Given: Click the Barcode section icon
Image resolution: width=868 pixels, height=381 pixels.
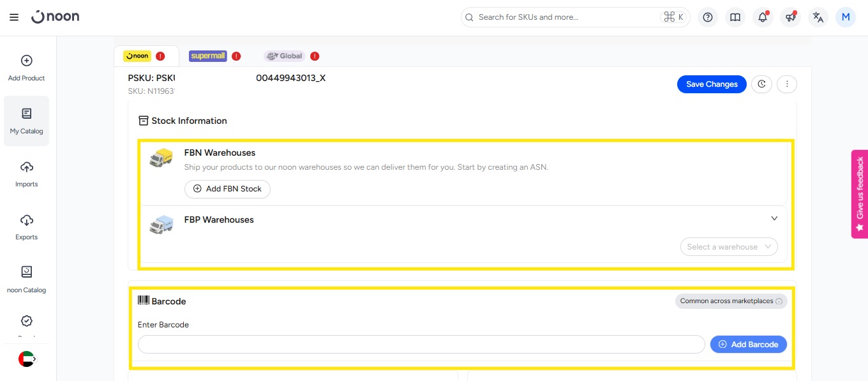Looking at the screenshot, I should click(144, 301).
